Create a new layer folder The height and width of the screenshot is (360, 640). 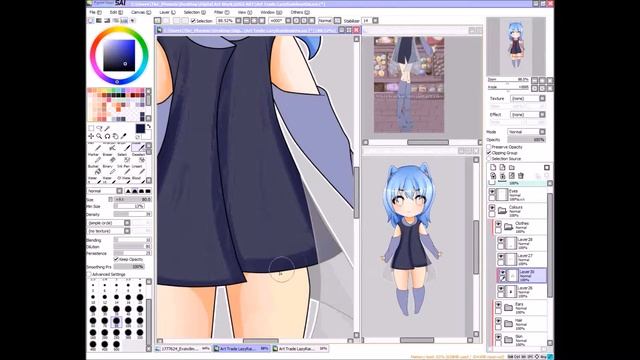pos(512,167)
